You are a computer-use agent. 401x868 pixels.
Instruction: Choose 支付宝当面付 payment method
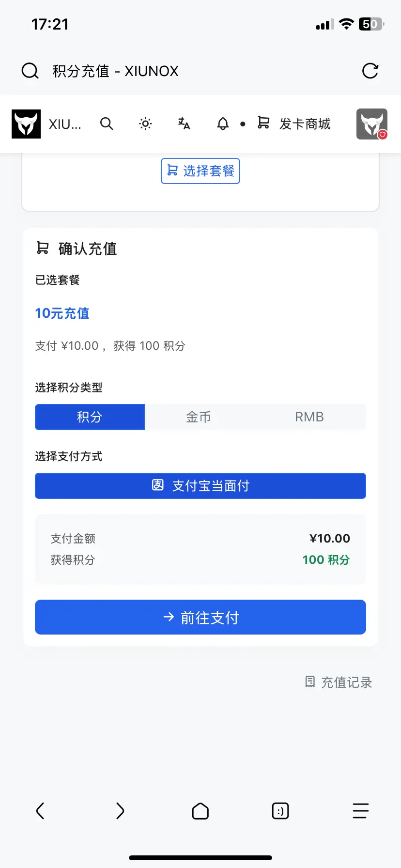click(200, 486)
